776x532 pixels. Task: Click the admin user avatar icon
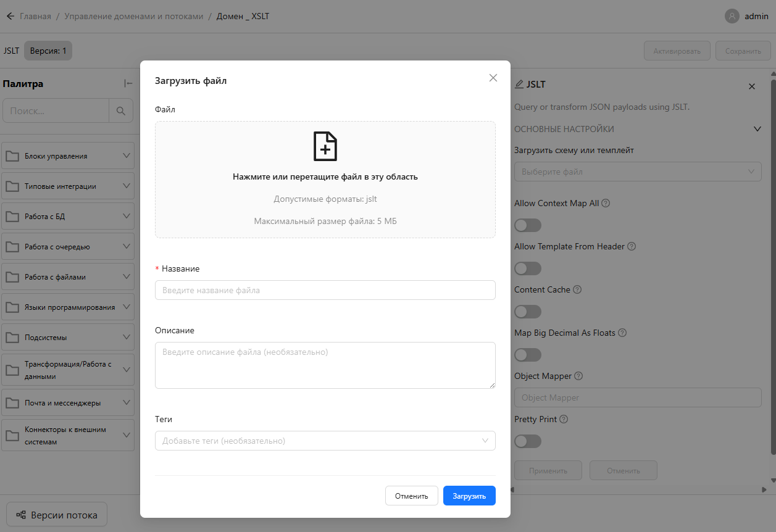click(x=732, y=16)
